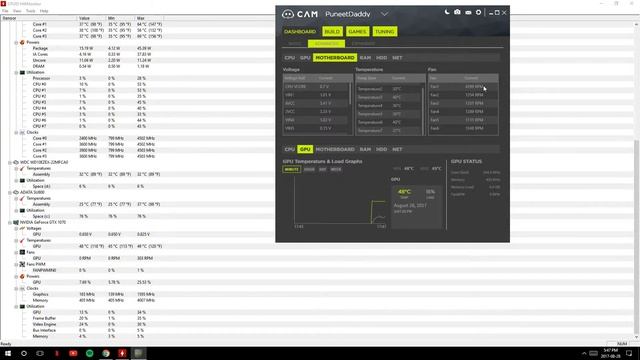The width and height of the screenshot is (640, 360).
Task: Open the Tools menu in HWMonitor
Action: [x=31, y=11]
